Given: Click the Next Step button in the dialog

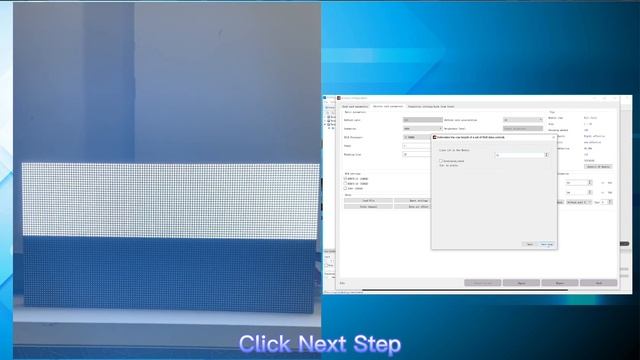Looking at the screenshot, I should coord(547,244).
